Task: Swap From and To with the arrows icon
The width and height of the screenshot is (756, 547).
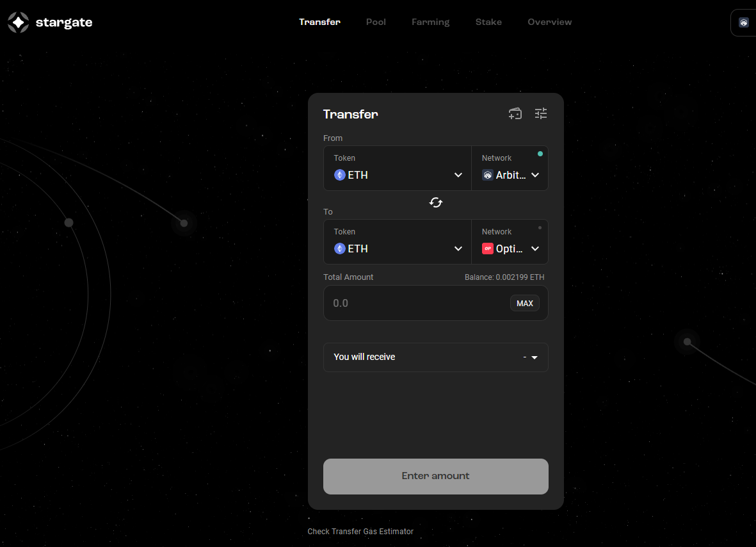Action: point(436,202)
